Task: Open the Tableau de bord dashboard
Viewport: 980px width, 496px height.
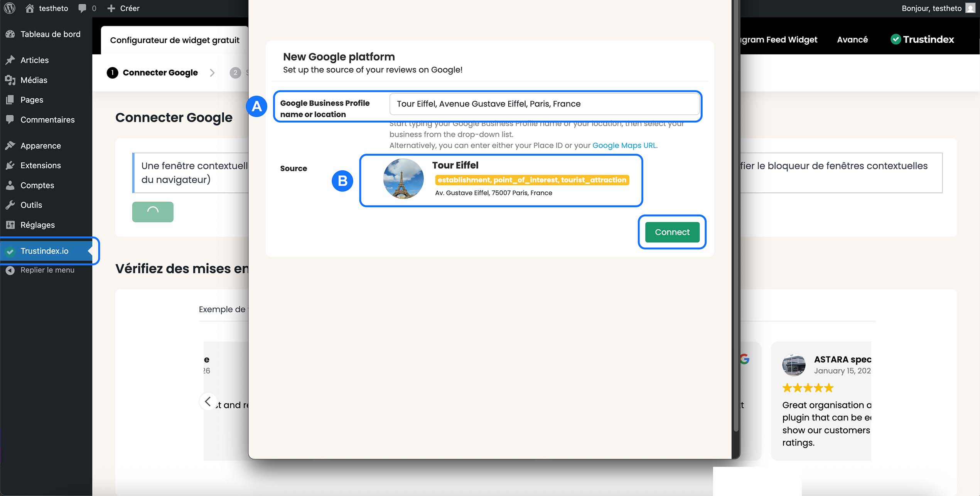Action: pyautogui.click(x=50, y=34)
